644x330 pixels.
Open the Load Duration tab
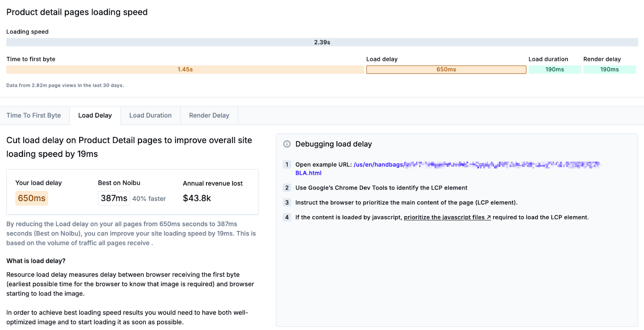[150, 115]
